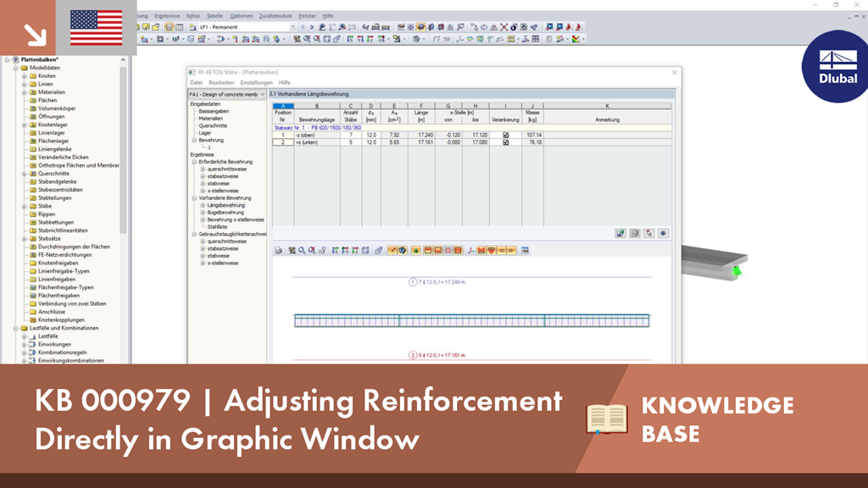Uncheck Verankerung for position 1 row
This screenshot has height=488, width=868.
pos(505,135)
